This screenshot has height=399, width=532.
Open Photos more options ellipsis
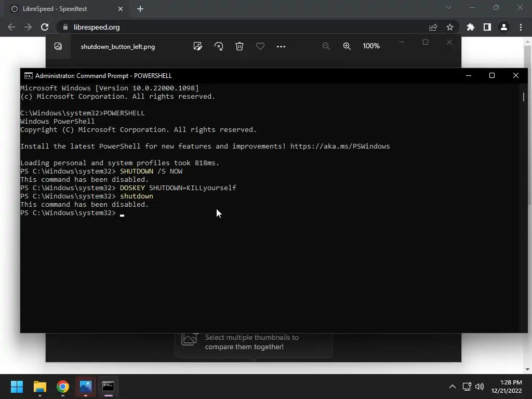click(x=281, y=46)
